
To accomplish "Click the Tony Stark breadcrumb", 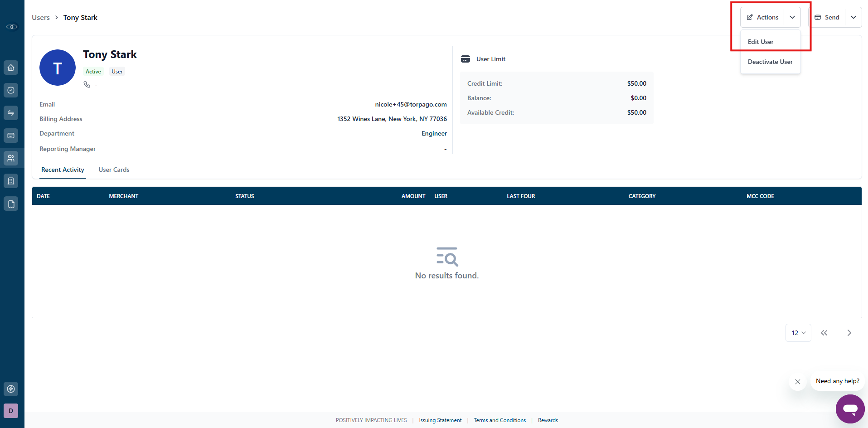I will coord(80,17).
